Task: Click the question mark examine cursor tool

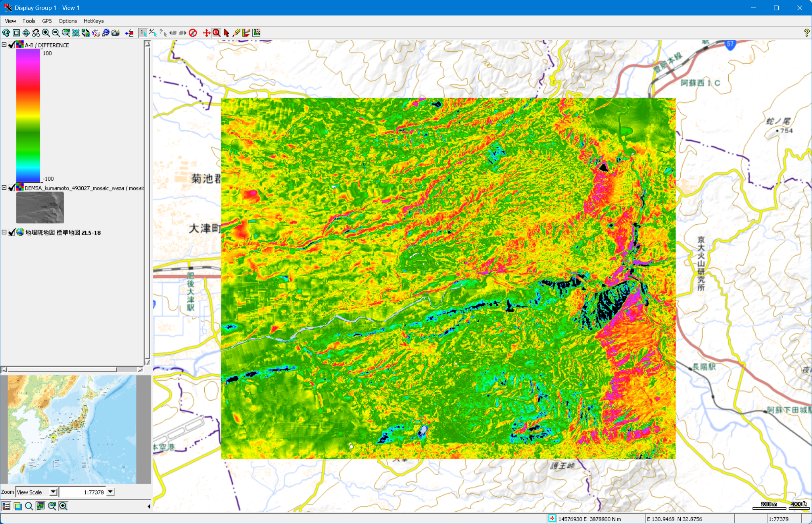Action: tap(163, 33)
